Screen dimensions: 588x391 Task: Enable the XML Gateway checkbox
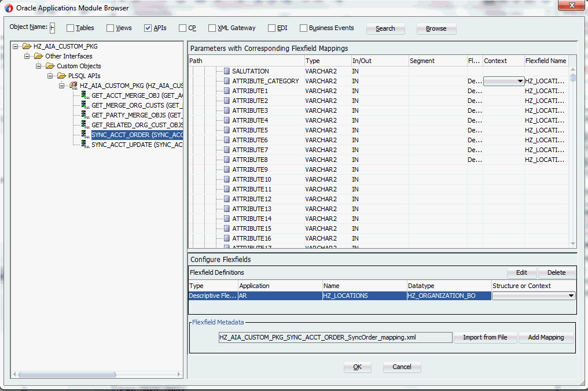click(x=212, y=28)
